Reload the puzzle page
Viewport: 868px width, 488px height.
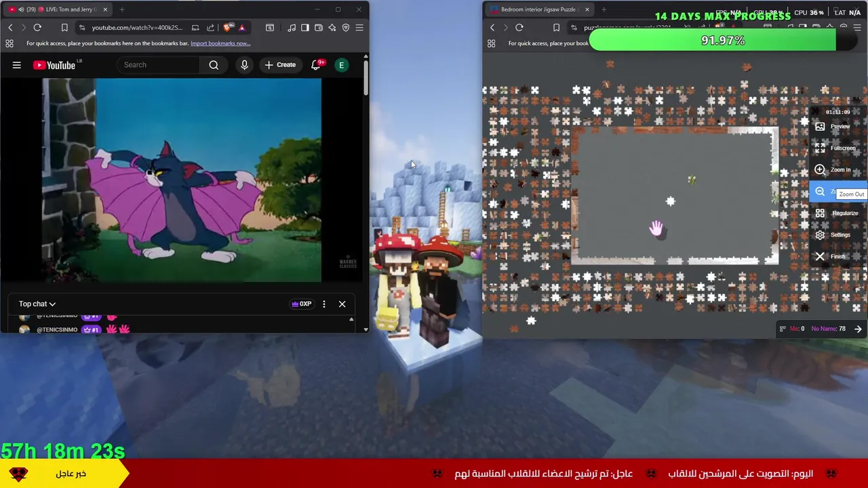[519, 28]
